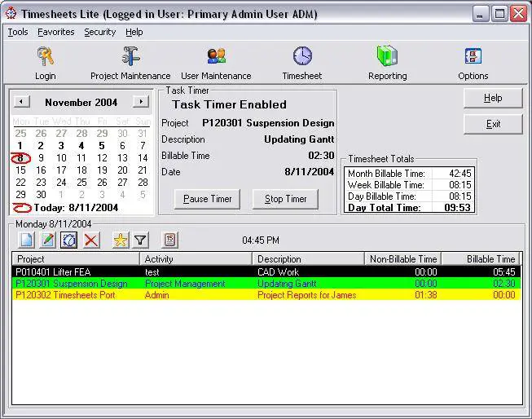Image resolution: width=532 pixels, height=419 pixels.
Task: Click the favorites star icon
Action: click(120, 240)
